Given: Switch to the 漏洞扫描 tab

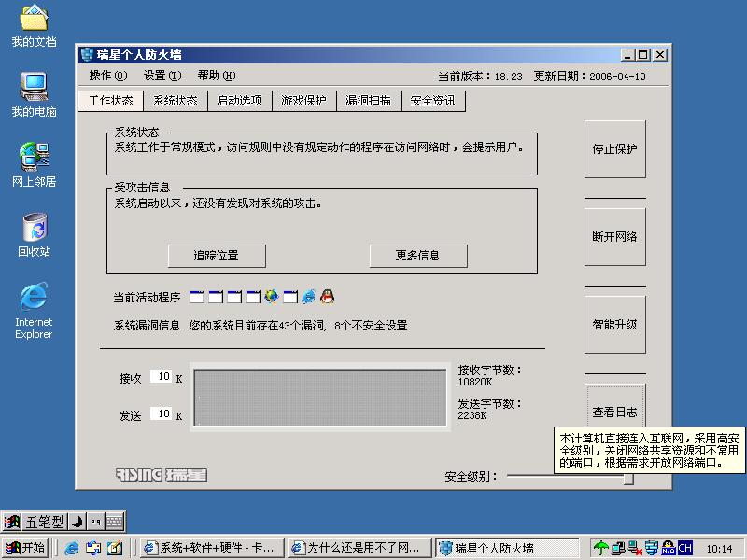Looking at the screenshot, I should click(x=368, y=101).
